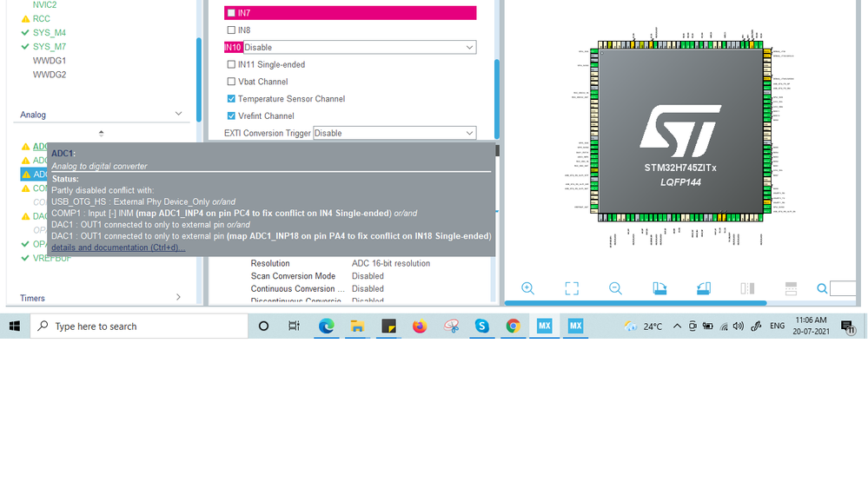Open weather widget showing 24°C
Screen dimensions: 868x488
(x=643, y=326)
